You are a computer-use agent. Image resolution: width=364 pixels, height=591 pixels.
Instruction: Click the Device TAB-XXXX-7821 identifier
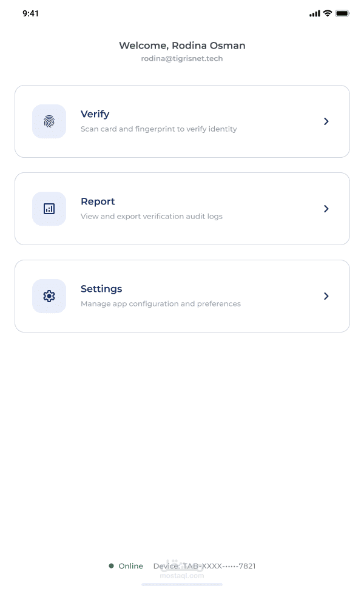click(x=204, y=566)
